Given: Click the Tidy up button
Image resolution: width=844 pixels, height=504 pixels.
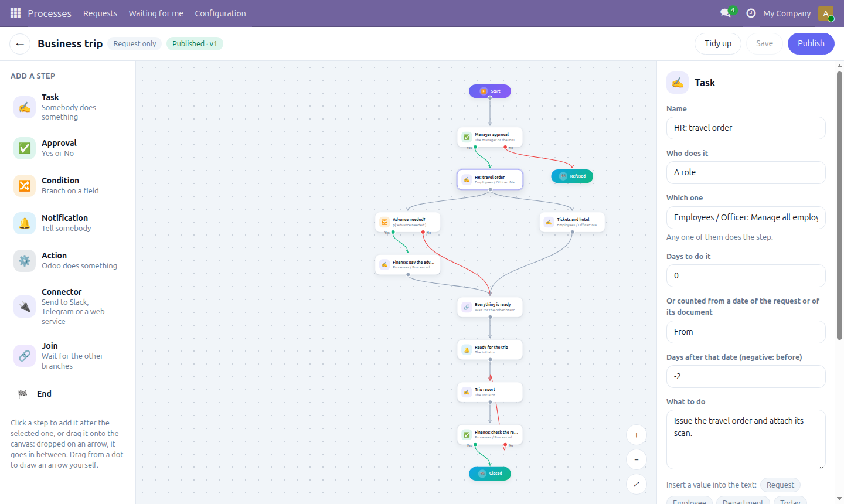Looking at the screenshot, I should (x=718, y=43).
